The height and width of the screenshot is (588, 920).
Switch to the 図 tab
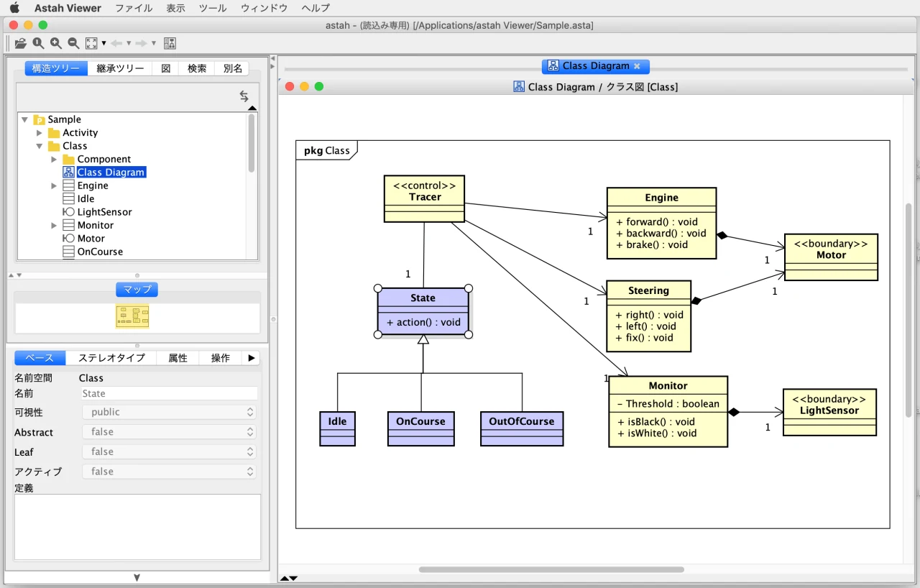165,68
